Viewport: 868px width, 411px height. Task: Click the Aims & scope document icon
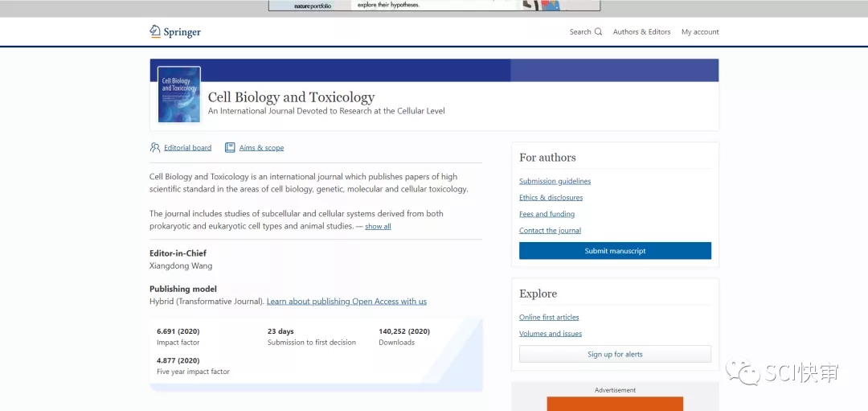click(230, 148)
